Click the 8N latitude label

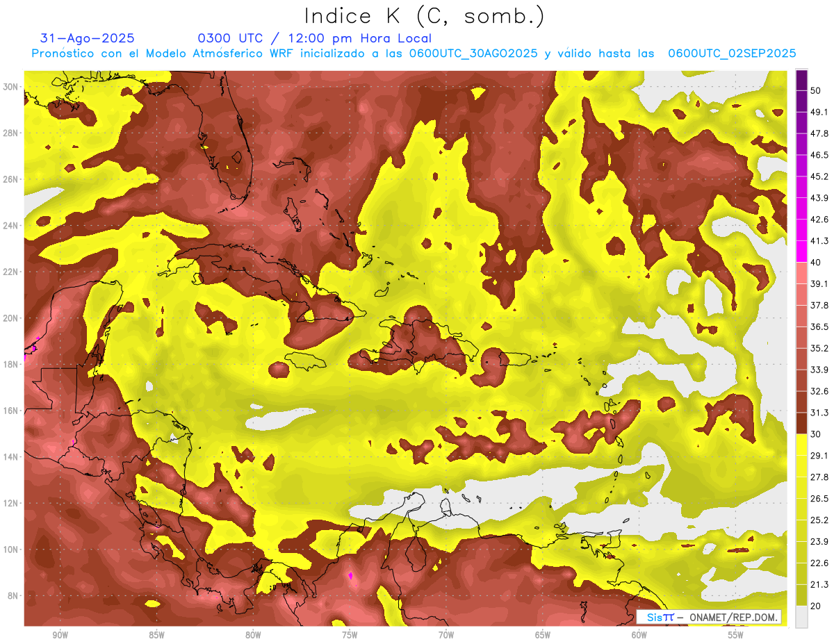tap(12, 595)
